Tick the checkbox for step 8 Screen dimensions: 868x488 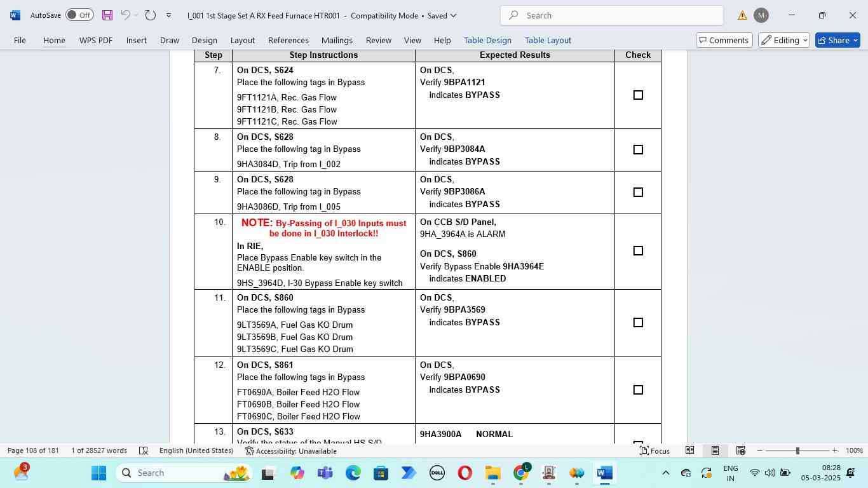point(638,150)
